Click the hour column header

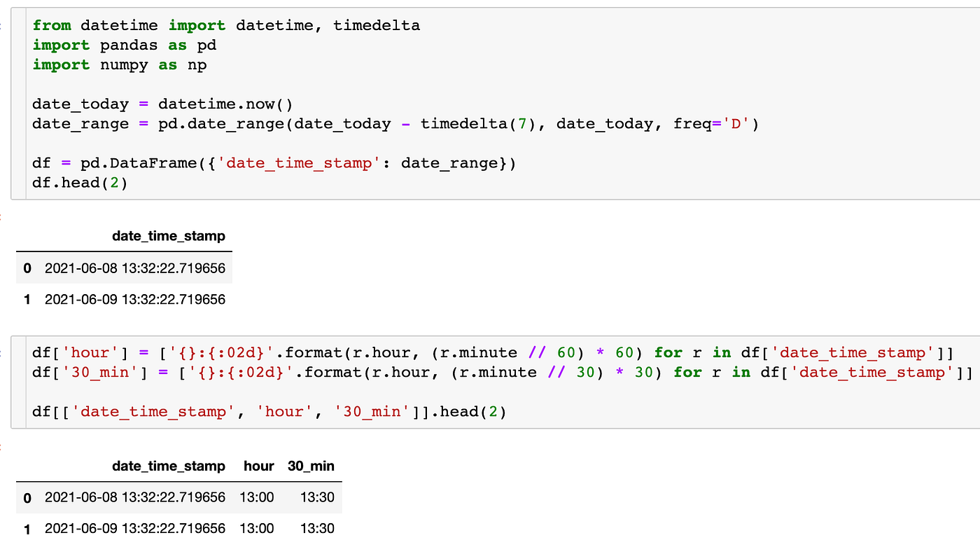tap(258, 466)
